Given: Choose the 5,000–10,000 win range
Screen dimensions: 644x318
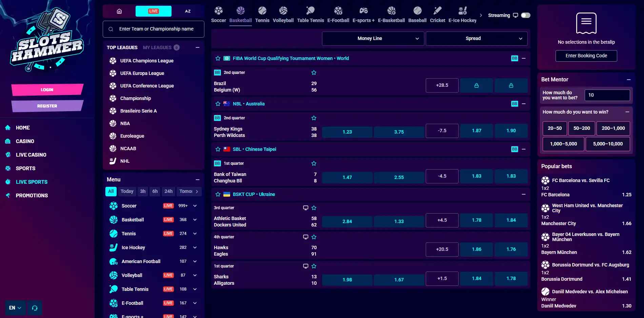Looking at the screenshot, I should [x=608, y=144].
